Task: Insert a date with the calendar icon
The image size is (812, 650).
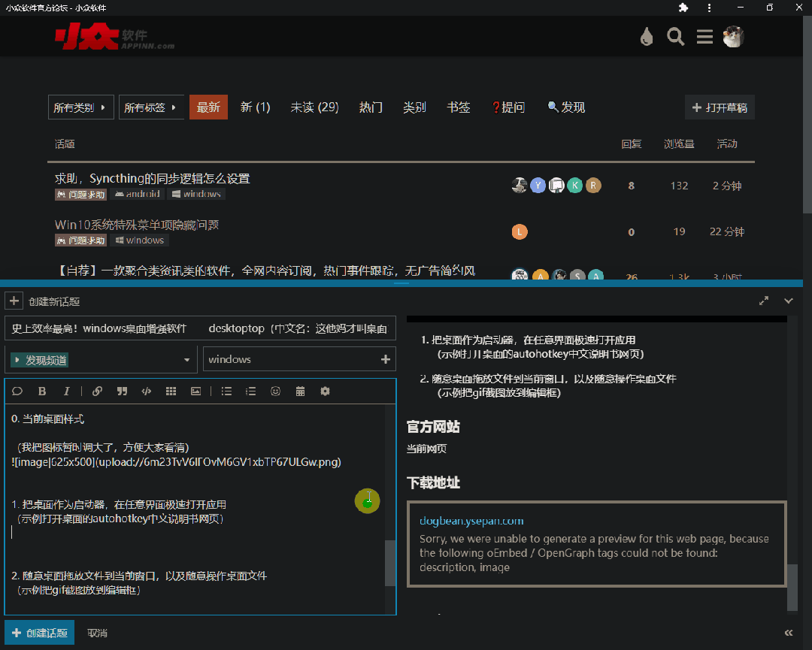Action: pyautogui.click(x=300, y=391)
